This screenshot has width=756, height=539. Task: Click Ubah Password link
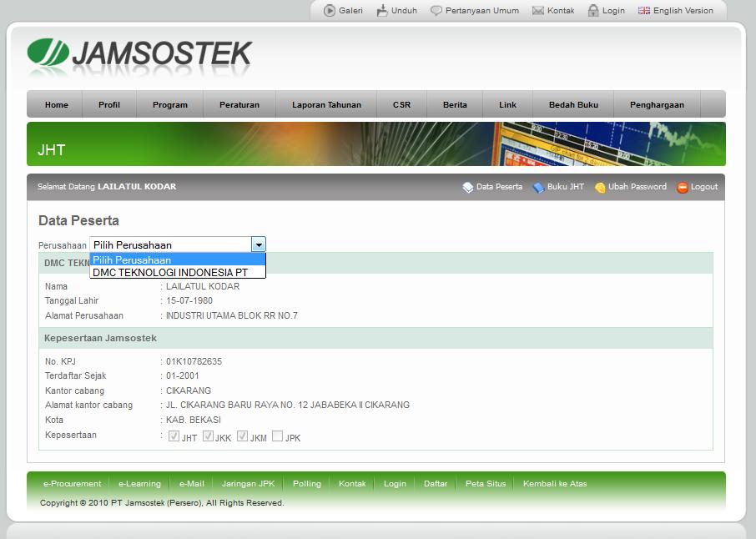point(638,187)
